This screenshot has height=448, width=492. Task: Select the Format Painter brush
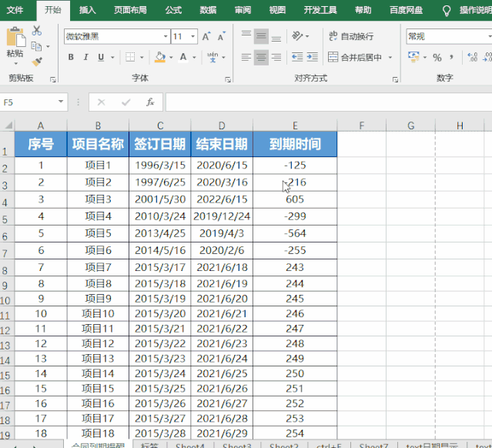click(x=37, y=62)
